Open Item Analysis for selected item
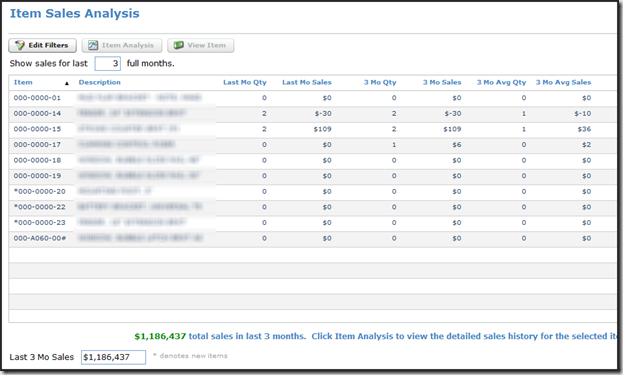 [122, 45]
